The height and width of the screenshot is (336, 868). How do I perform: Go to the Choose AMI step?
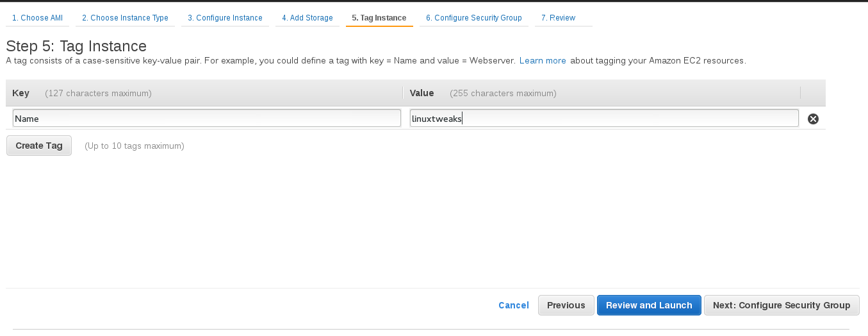37,18
